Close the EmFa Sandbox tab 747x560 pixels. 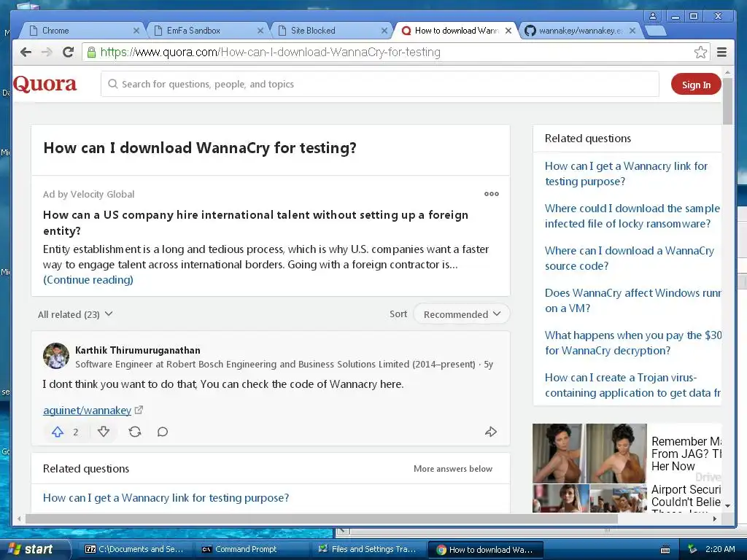point(260,31)
